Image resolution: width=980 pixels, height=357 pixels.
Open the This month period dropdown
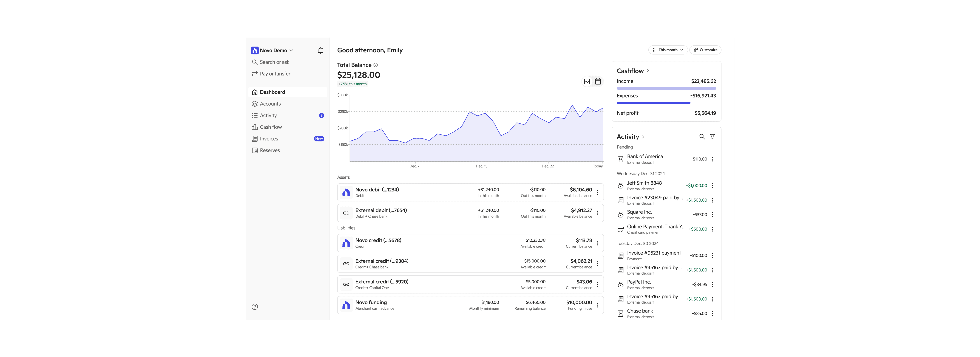tap(668, 50)
